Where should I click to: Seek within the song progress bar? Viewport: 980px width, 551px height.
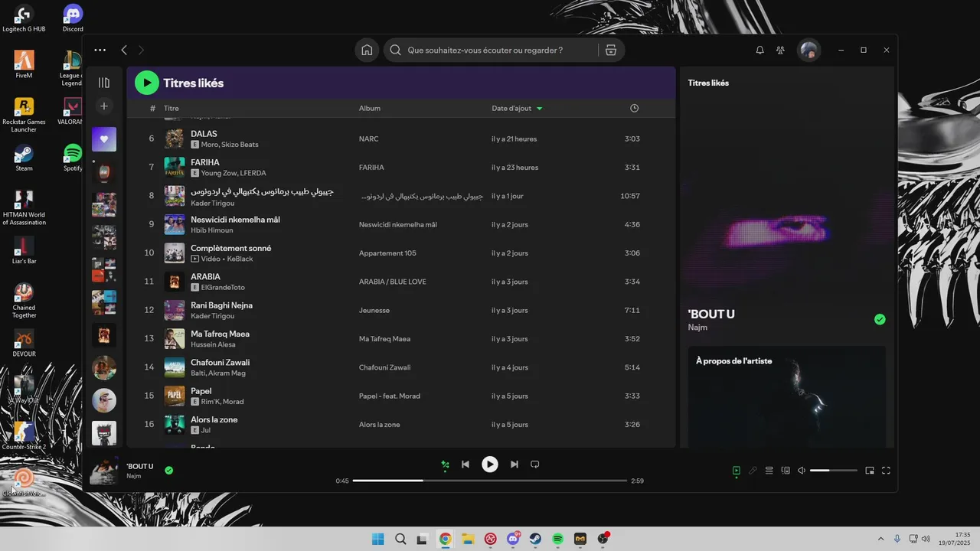click(490, 481)
